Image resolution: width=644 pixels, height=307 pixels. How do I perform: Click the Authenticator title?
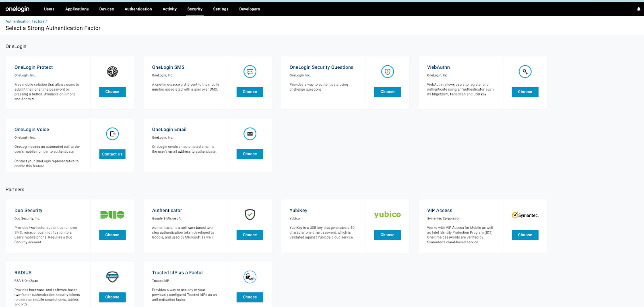(167, 210)
